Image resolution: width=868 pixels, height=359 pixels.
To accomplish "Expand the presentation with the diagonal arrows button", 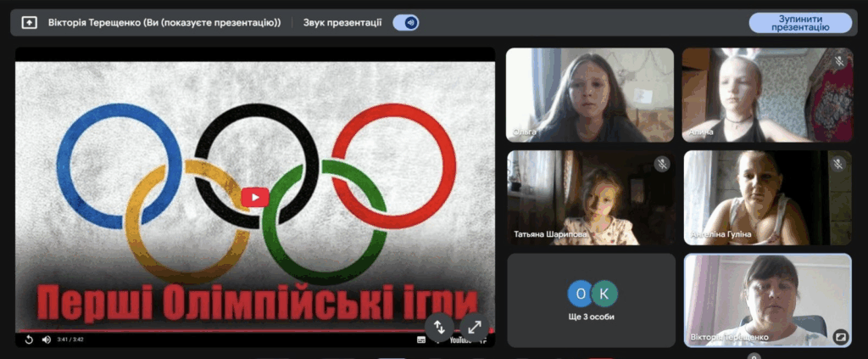I will click(x=475, y=327).
